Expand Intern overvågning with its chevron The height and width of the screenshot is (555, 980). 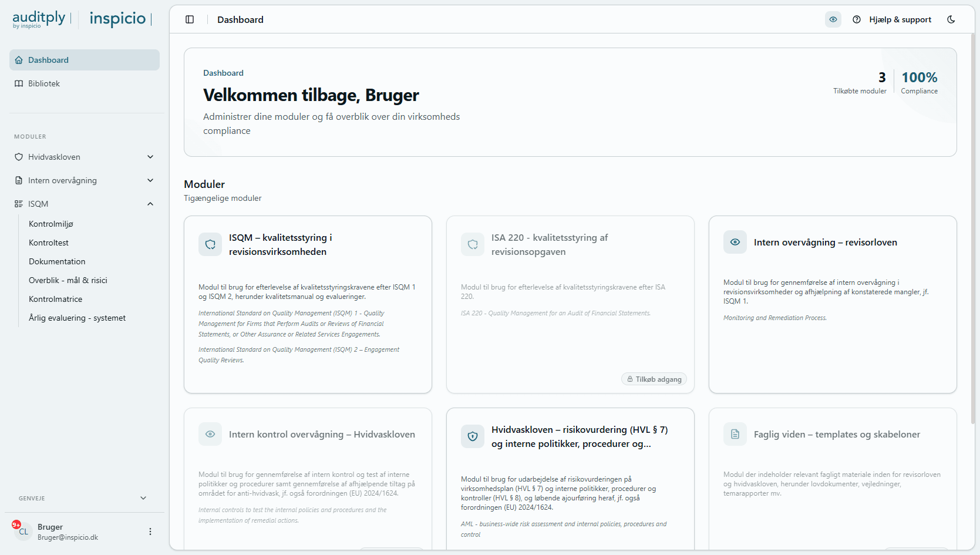pos(150,180)
